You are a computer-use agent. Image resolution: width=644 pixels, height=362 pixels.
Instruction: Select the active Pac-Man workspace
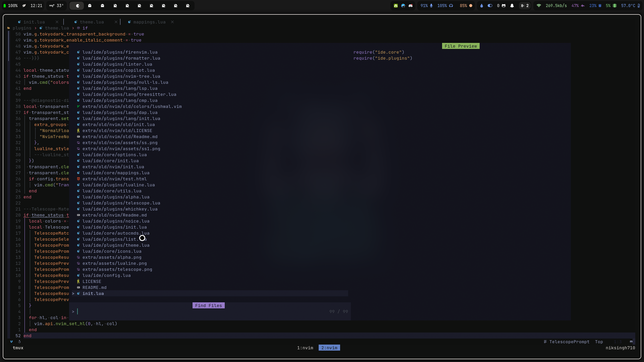pyautogui.click(x=77, y=6)
